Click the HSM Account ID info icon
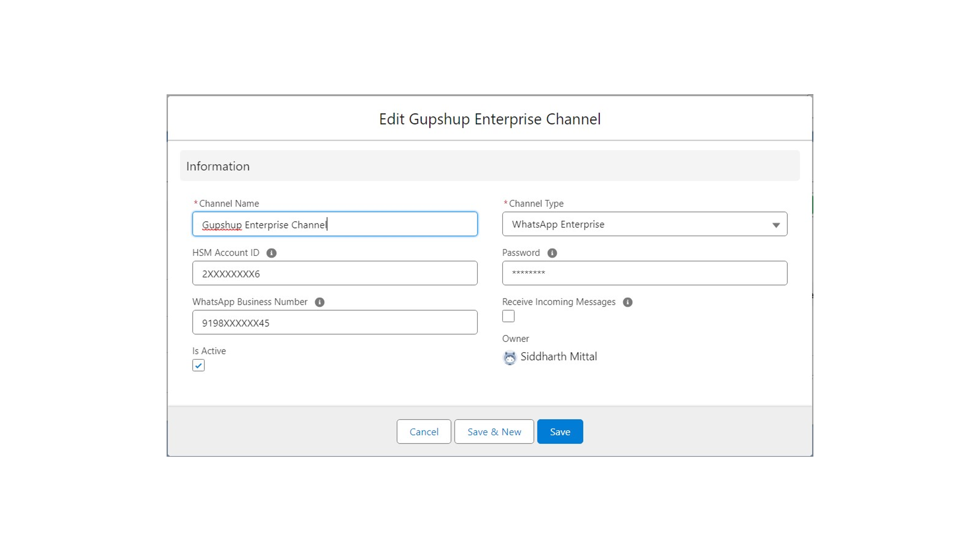This screenshot has width=980, height=551. 271,252
